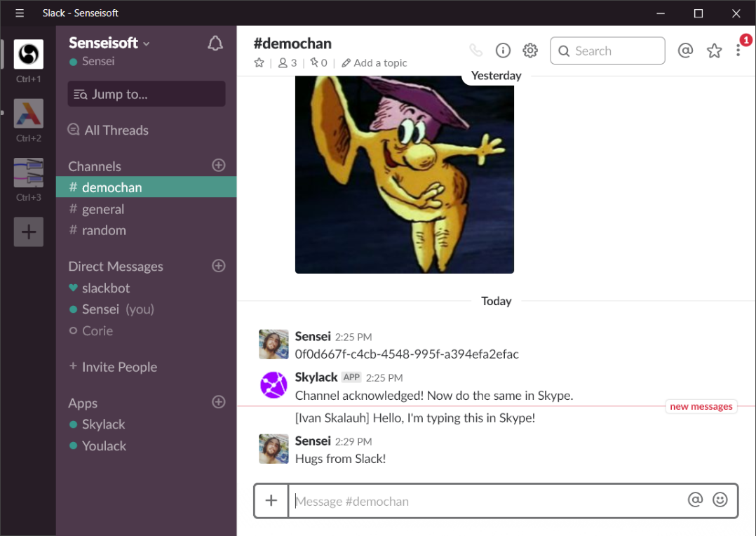Click the Jump to... quick switcher

pyautogui.click(x=147, y=93)
